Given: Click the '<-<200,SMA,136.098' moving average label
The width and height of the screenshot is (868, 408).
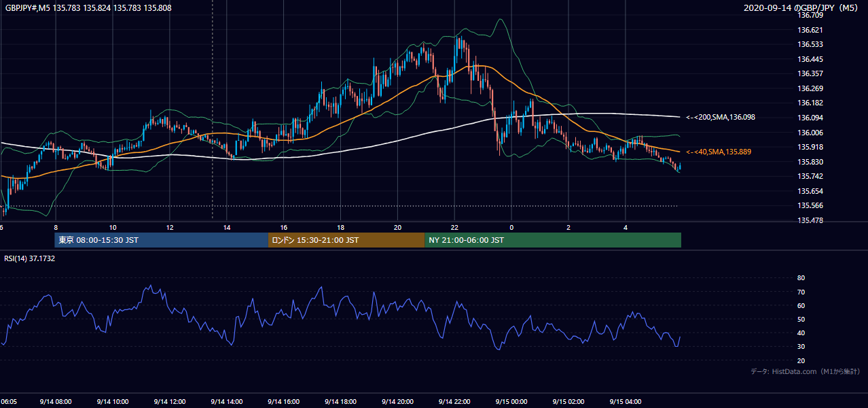Looking at the screenshot, I should click(720, 118).
